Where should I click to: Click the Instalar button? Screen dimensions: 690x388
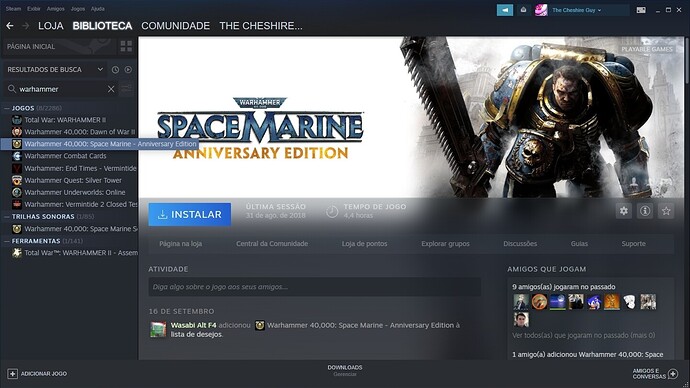tap(190, 214)
